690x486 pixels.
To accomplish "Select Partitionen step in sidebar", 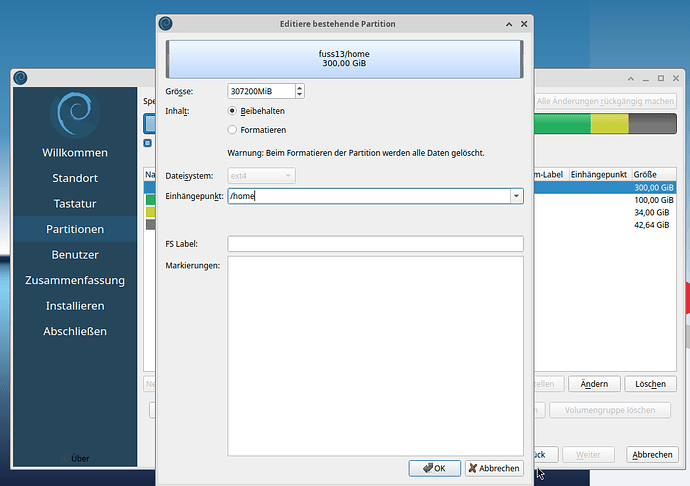I will pyautogui.click(x=75, y=229).
